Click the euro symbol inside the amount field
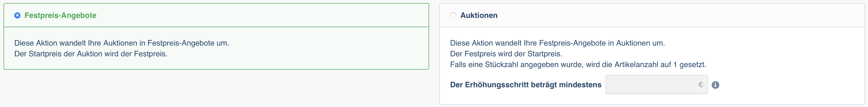This screenshot has height=107, width=868. tap(700, 85)
